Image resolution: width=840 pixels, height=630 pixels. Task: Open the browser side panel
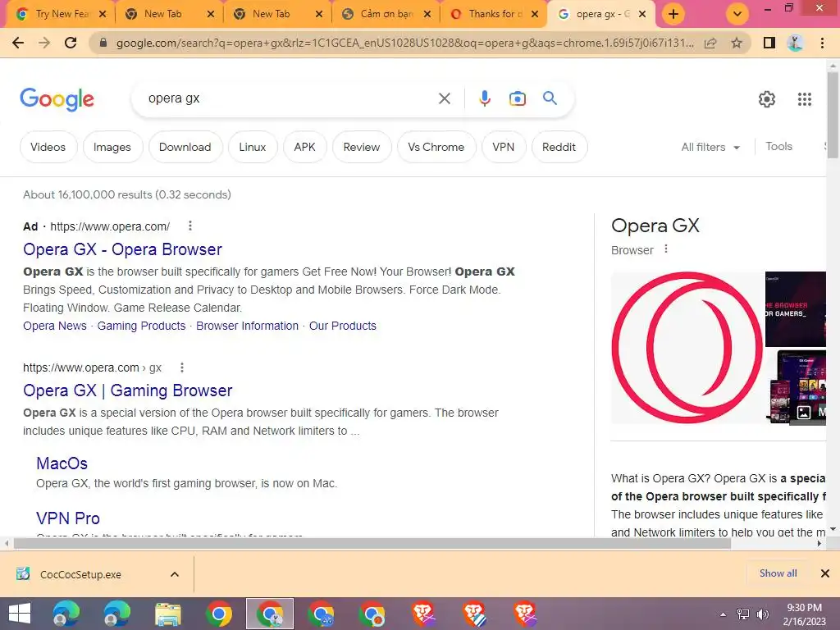[x=769, y=43]
